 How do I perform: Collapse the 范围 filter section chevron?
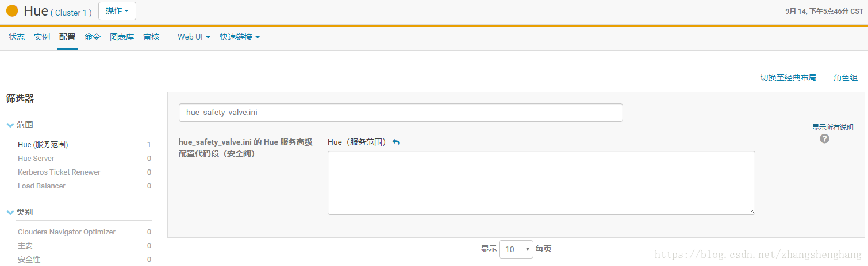[10, 125]
